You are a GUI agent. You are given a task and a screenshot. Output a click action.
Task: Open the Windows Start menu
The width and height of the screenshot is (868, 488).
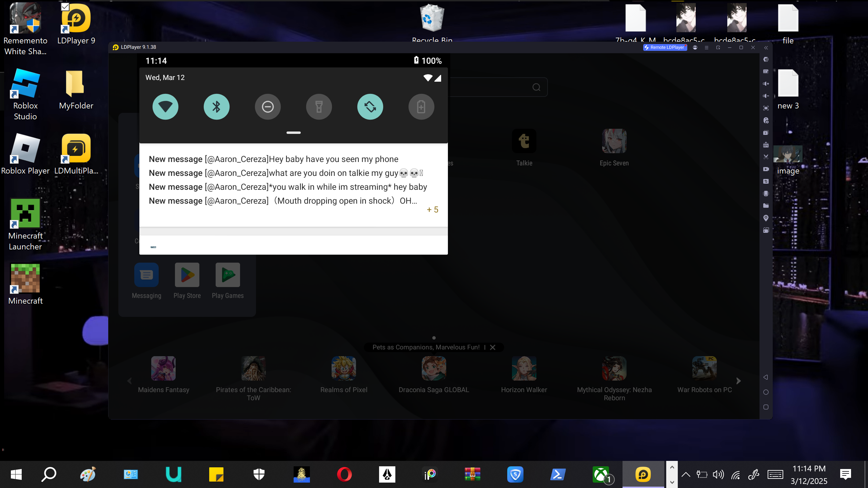coord(16,474)
